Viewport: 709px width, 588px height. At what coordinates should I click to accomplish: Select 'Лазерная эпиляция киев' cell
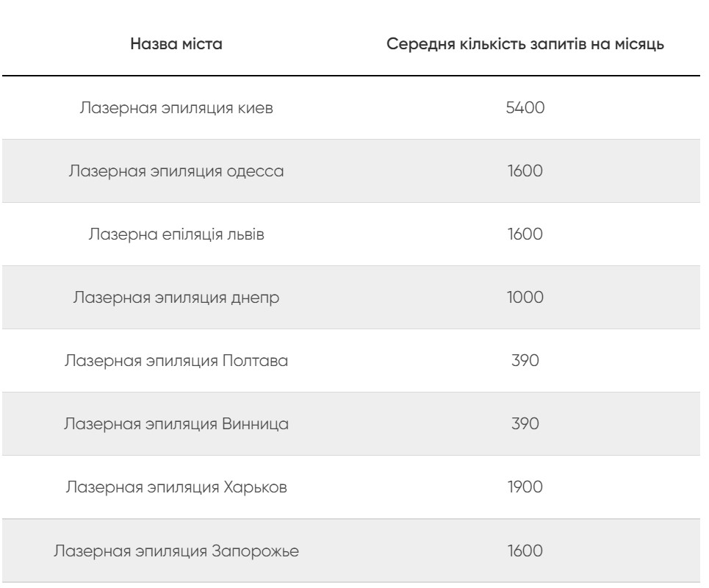[176, 108]
